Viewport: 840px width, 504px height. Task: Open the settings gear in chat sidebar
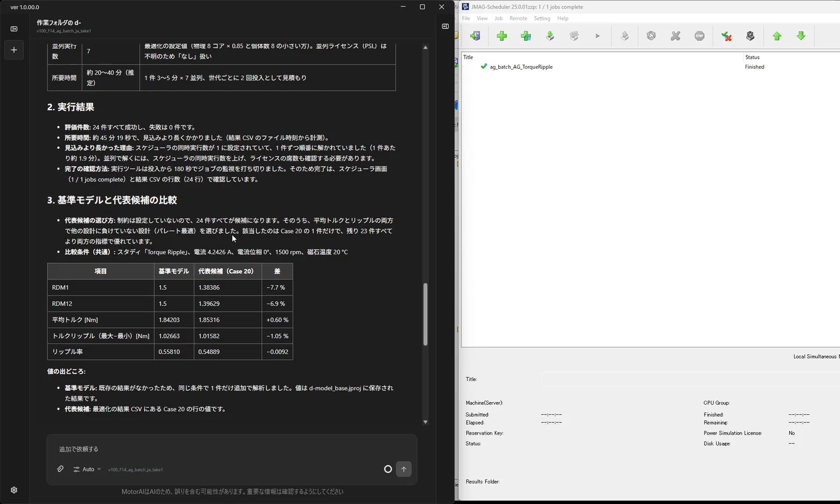pos(14,490)
